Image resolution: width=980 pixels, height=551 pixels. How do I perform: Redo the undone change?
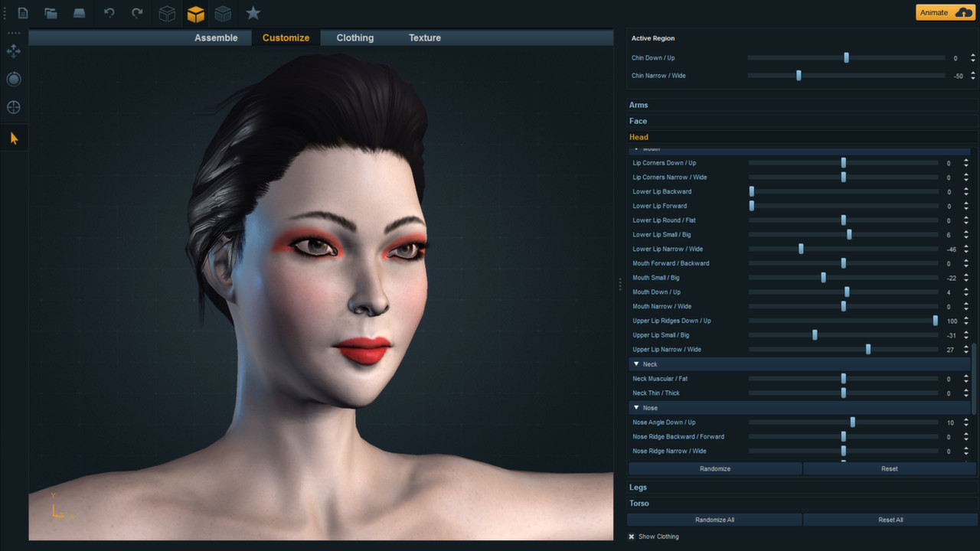pyautogui.click(x=138, y=13)
